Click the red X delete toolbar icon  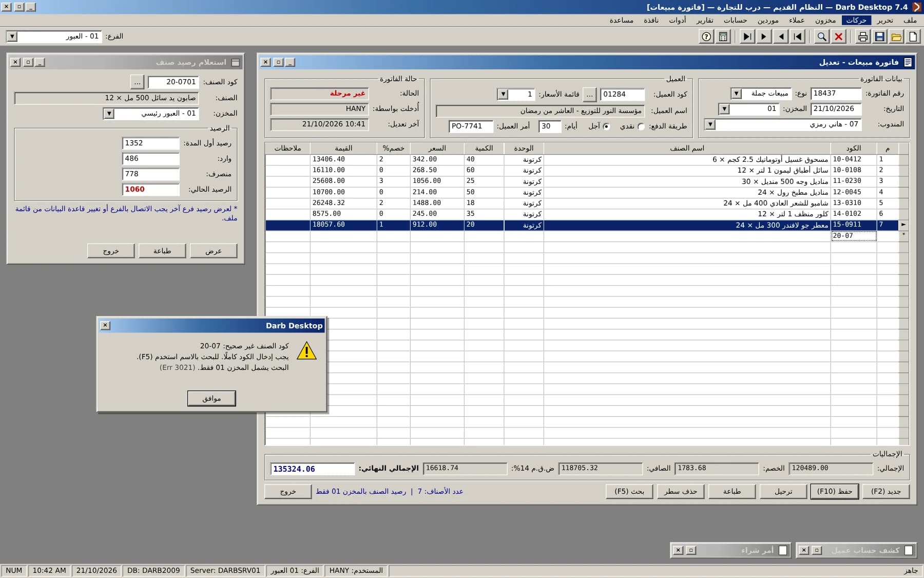(x=839, y=36)
